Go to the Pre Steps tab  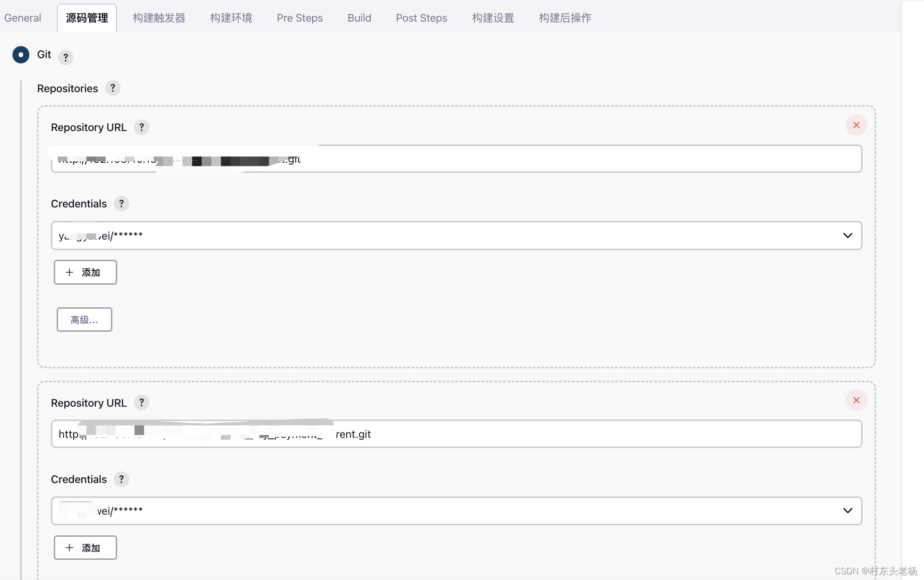pos(300,18)
